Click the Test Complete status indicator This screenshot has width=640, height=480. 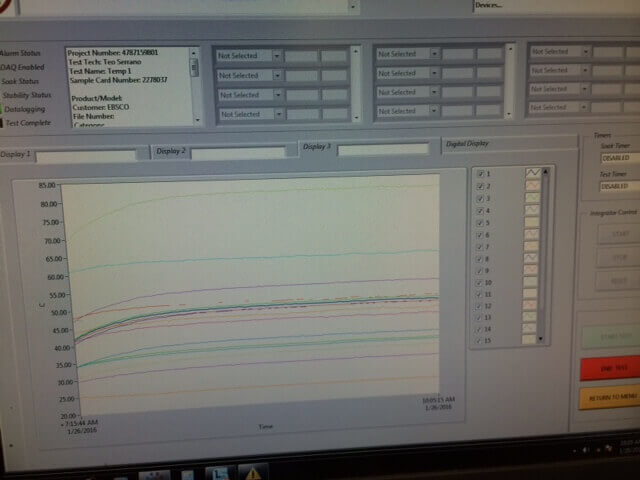pyautogui.click(x=2, y=123)
